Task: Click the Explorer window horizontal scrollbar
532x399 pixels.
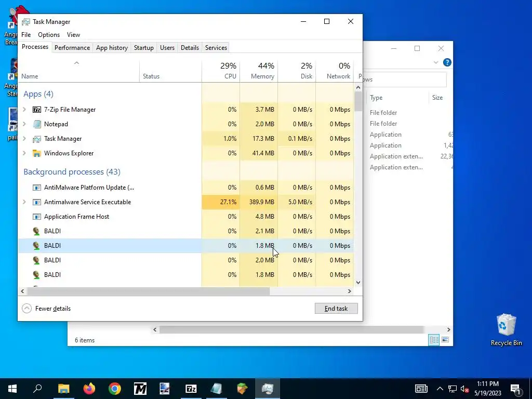Action: click(291, 330)
